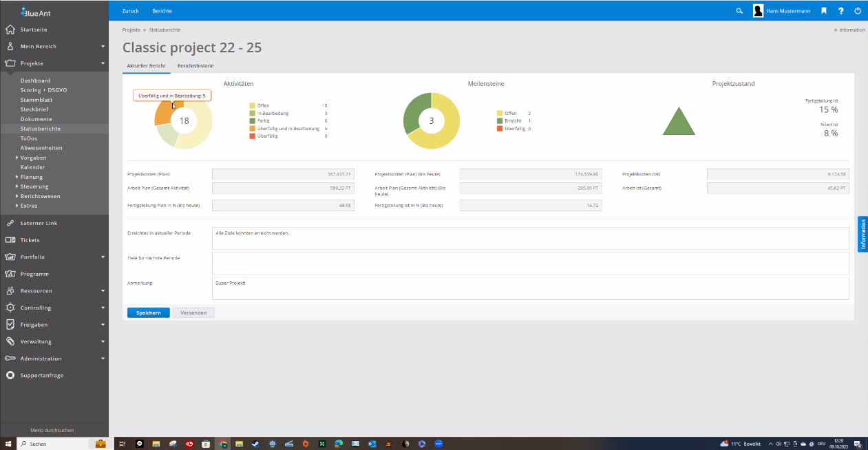This screenshot has height=450, width=868.
Task: Expand the Portfolio dropdown arrow
Action: [x=103, y=257]
